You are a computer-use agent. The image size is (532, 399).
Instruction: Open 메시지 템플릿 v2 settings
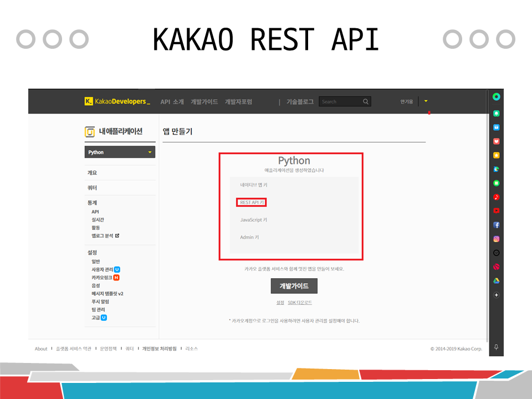107,294
